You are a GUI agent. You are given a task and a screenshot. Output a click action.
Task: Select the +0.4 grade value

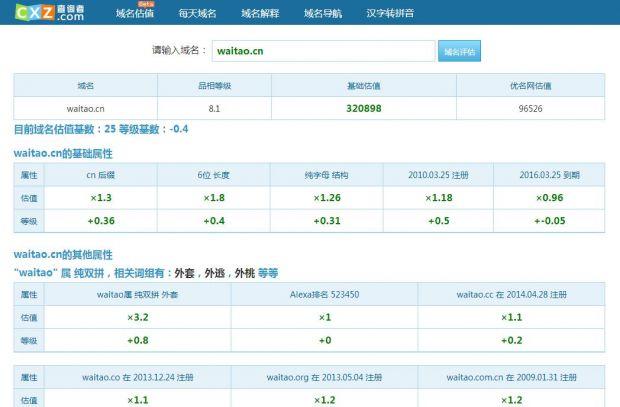[x=214, y=221]
